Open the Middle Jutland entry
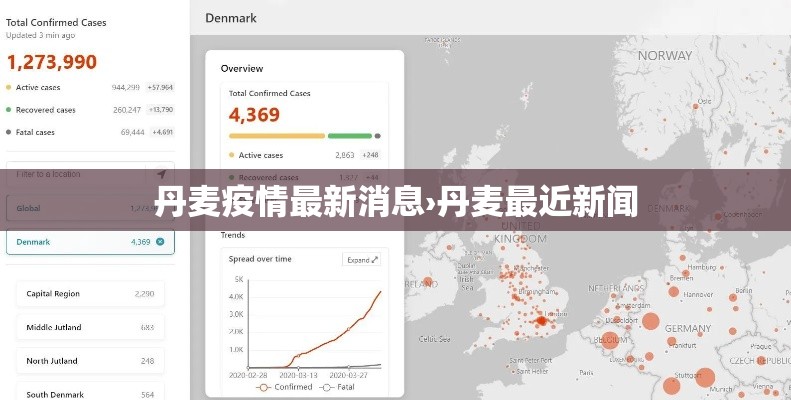The image size is (791, 400). click(90, 327)
